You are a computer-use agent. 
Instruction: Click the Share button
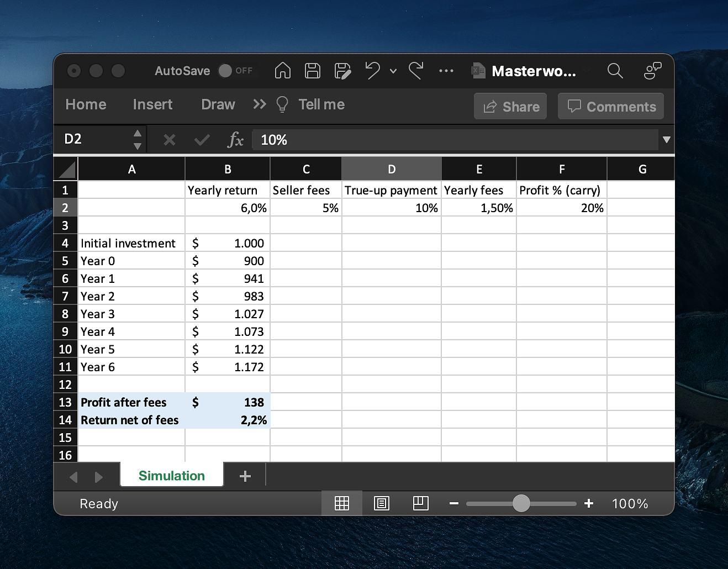point(510,107)
